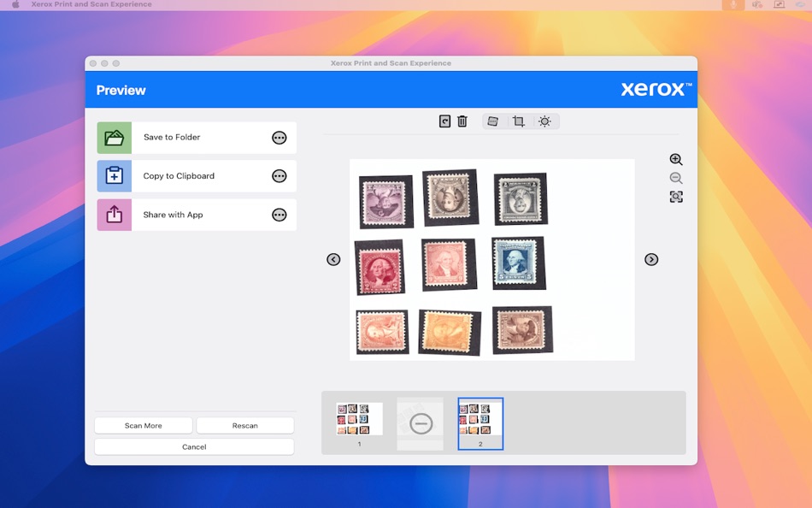The height and width of the screenshot is (508, 812).
Task: Click the Save to Folder label
Action: [x=172, y=138]
